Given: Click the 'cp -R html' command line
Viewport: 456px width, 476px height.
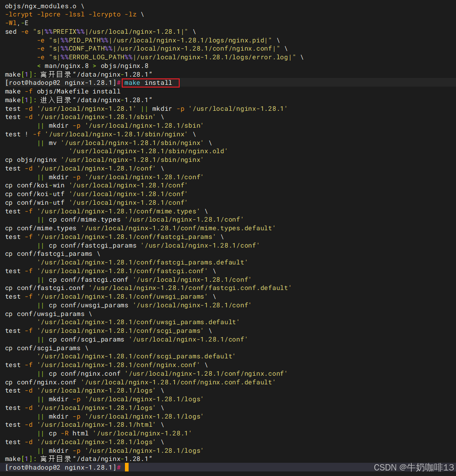Looking at the screenshot, I should (114, 434).
